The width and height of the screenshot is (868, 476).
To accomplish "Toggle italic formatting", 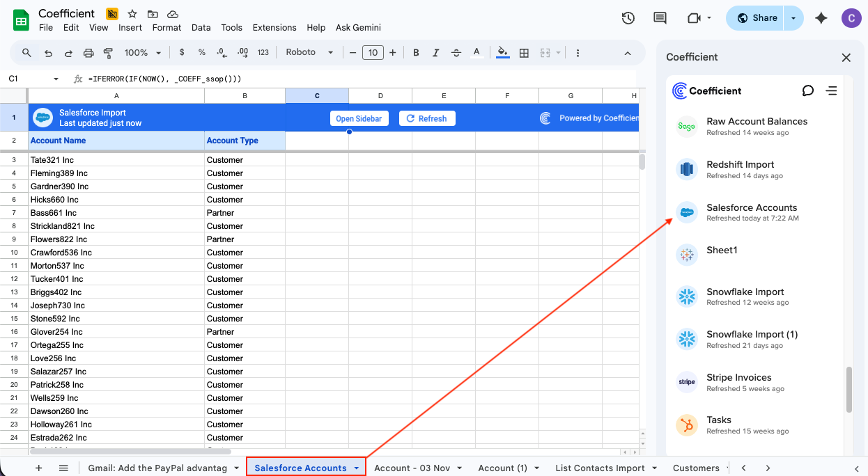I will pos(436,53).
